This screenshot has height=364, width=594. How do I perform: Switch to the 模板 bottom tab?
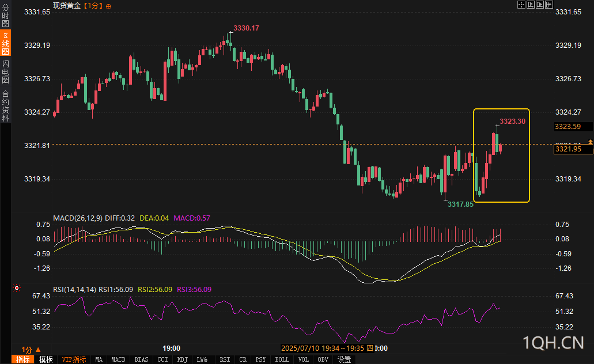46,359
